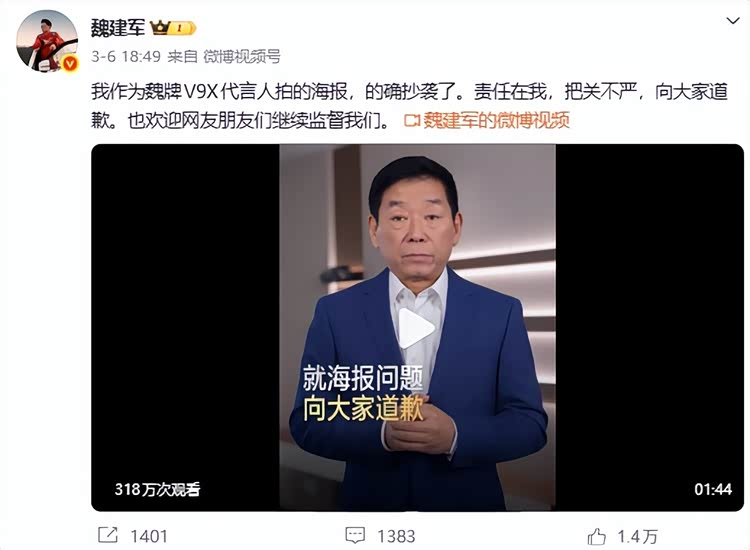Click the 01:44 video duration label
Image resolution: width=750 pixels, height=550 pixels.
[713, 489]
